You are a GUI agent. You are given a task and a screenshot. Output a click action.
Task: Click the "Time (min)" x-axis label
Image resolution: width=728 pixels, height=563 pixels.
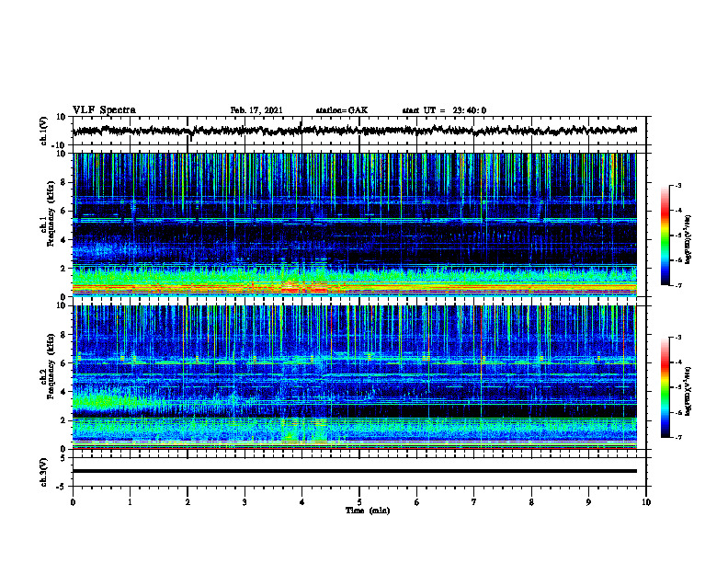pyautogui.click(x=368, y=511)
